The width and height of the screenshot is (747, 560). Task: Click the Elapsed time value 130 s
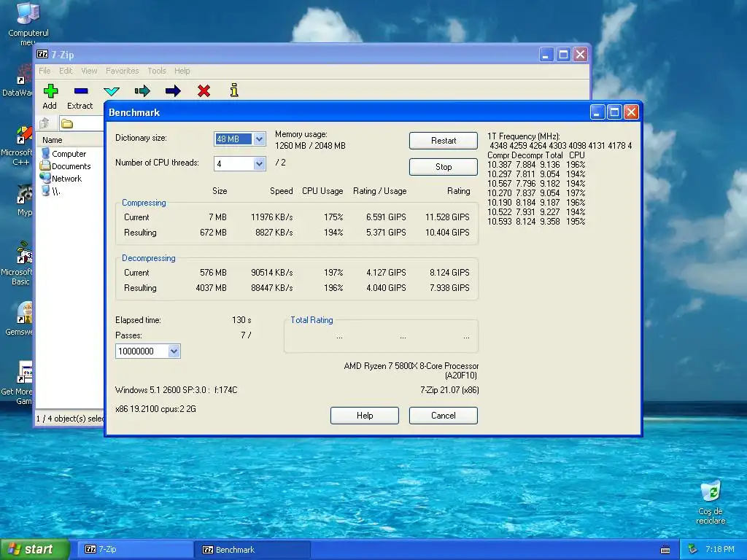241,320
